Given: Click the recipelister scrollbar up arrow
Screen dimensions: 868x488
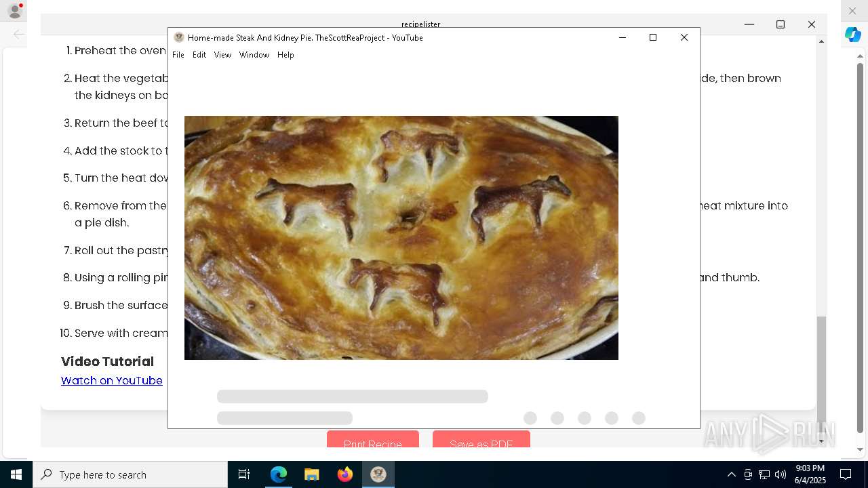Looking at the screenshot, I should point(821,41).
